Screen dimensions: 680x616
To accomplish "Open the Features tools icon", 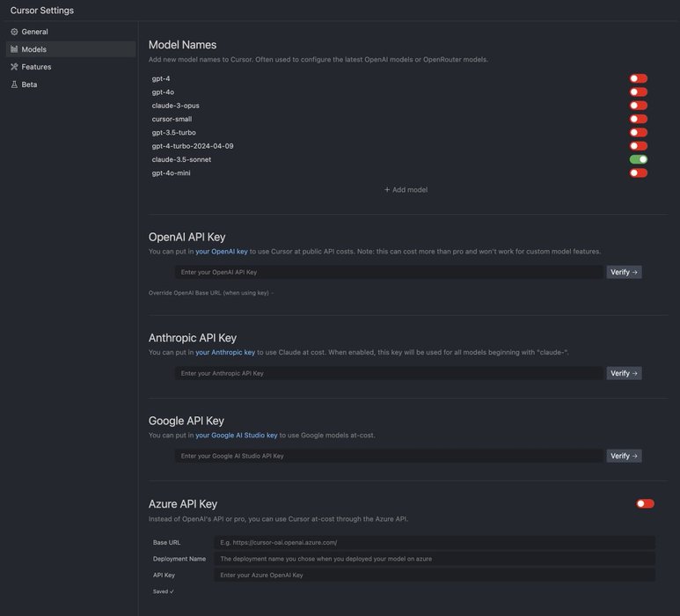I will click(14, 67).
